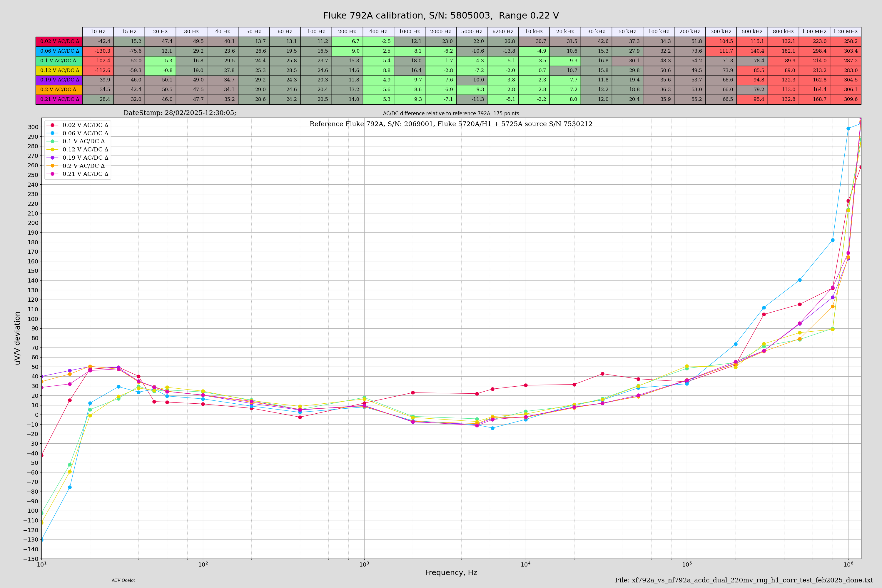Click the orange 0.2 V AC/DC Δ table row label

tap(59, 90)
